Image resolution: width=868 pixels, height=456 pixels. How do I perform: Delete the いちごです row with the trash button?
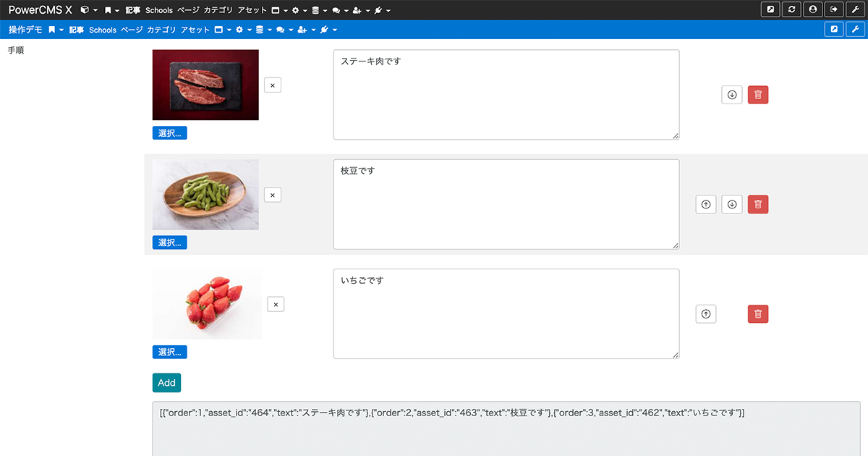[x=758, y=314]
